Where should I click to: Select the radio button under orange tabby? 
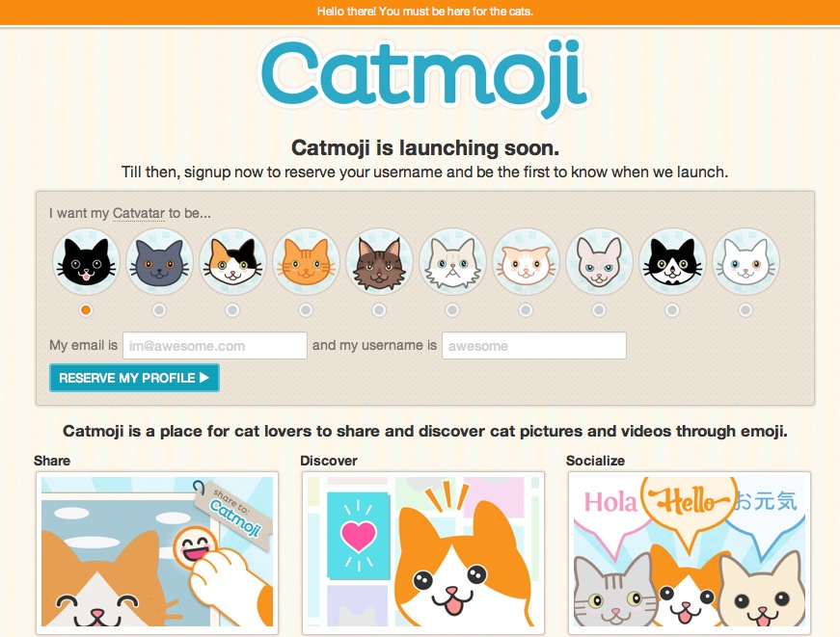pos(306,310)
